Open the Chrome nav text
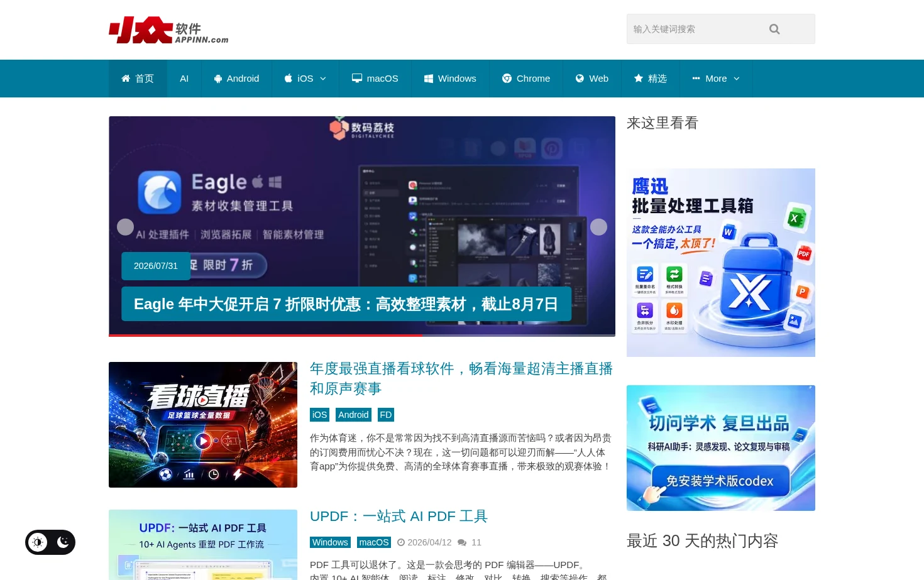This screenshot has width=924, height=580. pos(533,79)
